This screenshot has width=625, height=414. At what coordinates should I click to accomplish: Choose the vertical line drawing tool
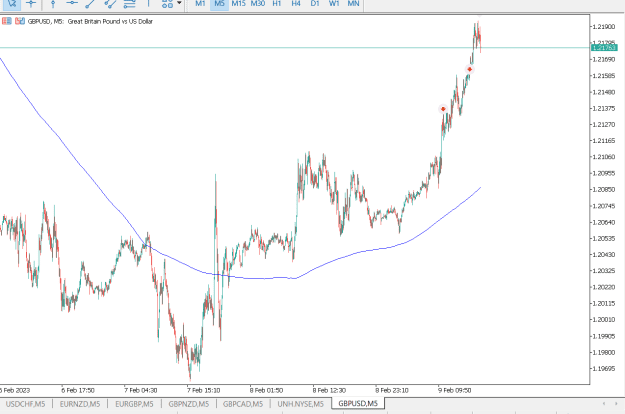click(53, 4)
